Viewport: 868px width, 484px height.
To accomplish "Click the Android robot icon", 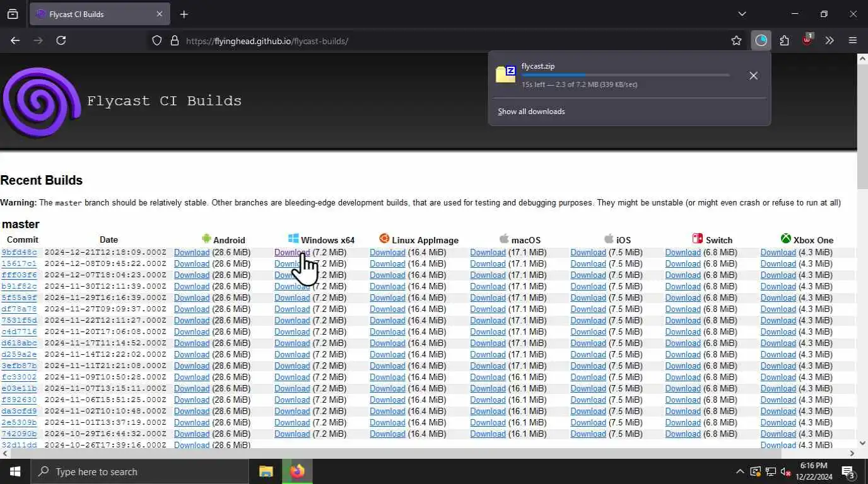I will (x=206, y=239).
